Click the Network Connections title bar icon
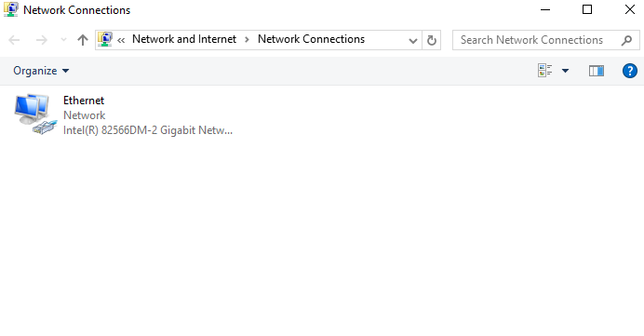Image resolution: width=644 pixels, height=336 pixels. (10, 9)
